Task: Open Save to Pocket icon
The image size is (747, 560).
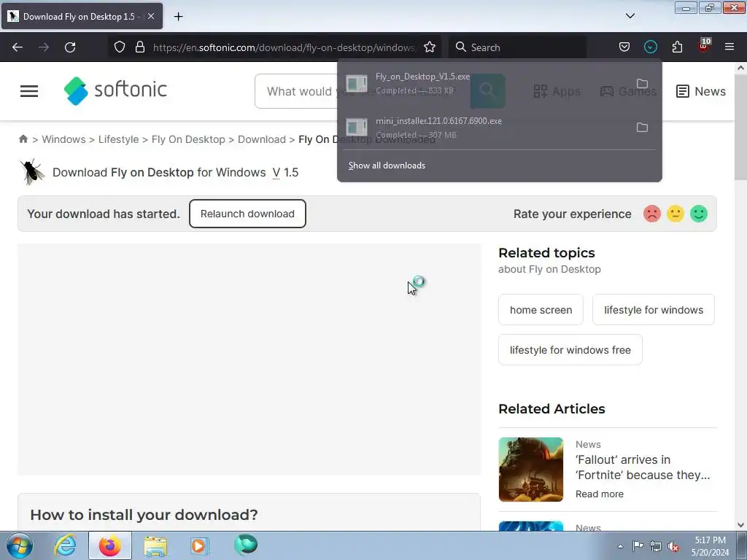Action: [x=624, y=47]
